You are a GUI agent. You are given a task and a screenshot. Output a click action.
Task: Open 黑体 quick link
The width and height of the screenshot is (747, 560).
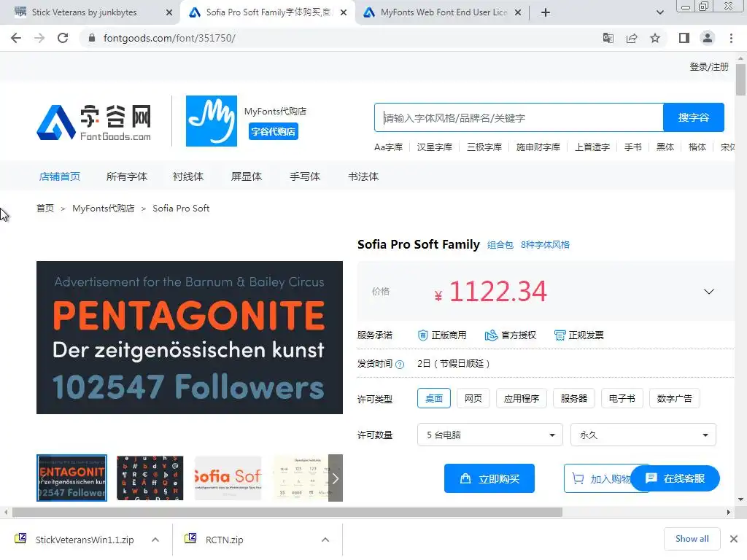665,147
